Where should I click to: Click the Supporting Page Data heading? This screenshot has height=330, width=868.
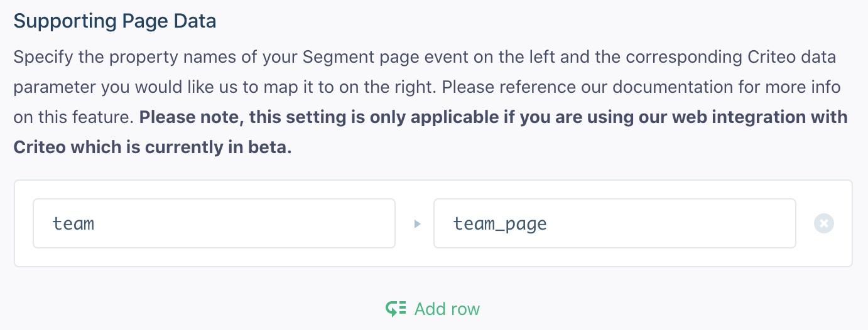(x=115, y=21)
